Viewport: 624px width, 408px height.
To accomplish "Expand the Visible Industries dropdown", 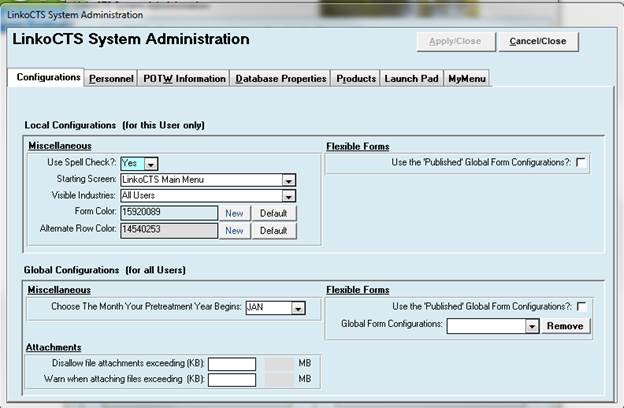I will coord(288,196).
